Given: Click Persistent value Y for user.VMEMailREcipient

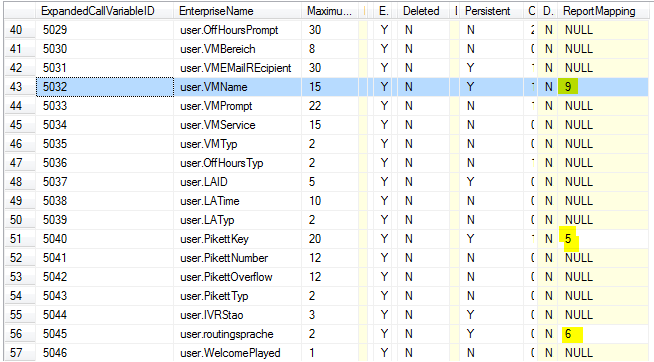Looking at the screenshot, I should (x=491, y=68).
